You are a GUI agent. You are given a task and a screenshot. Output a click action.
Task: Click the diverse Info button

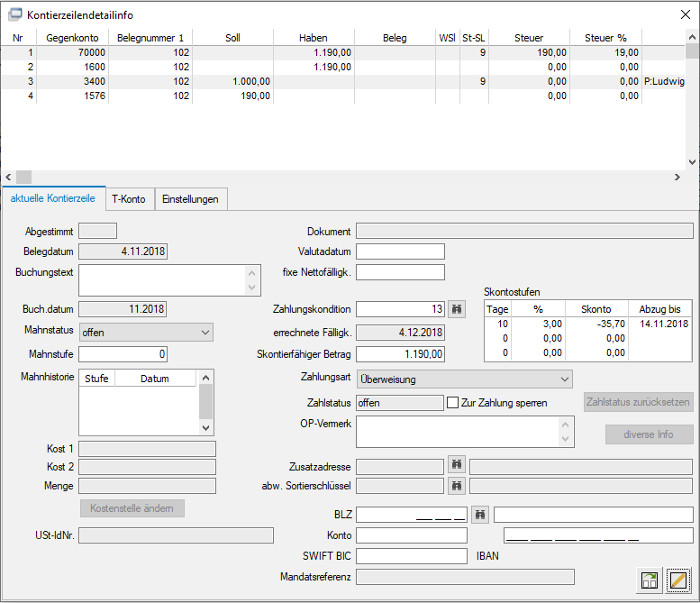(x=648, y=434)
